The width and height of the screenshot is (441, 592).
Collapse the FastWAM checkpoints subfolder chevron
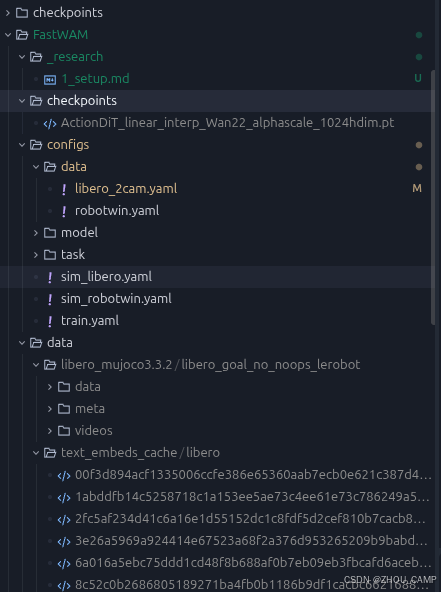tap(22, 101)
